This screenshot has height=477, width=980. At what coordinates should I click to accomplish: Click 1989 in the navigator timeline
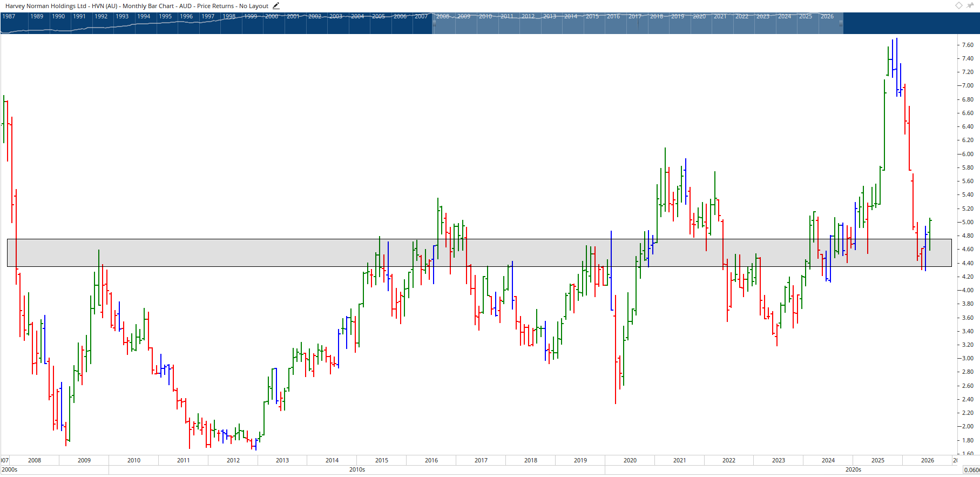click(37, 16)
